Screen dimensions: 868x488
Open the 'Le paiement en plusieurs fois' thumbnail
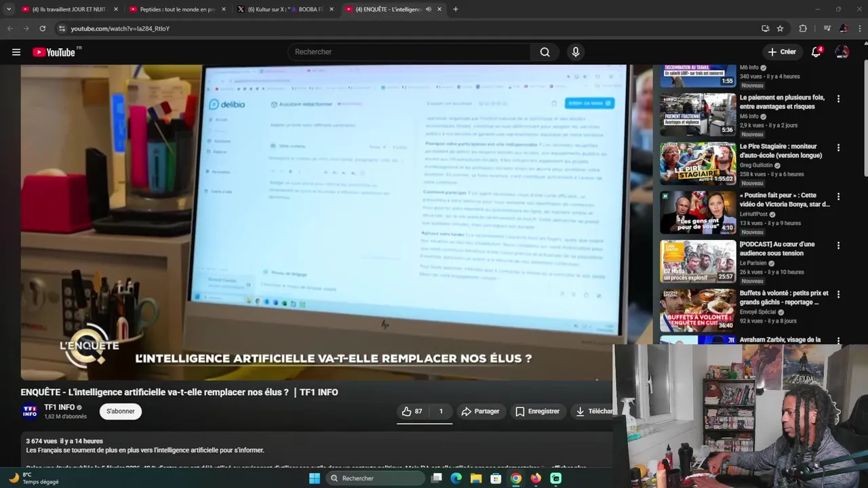tap(698, 115)
